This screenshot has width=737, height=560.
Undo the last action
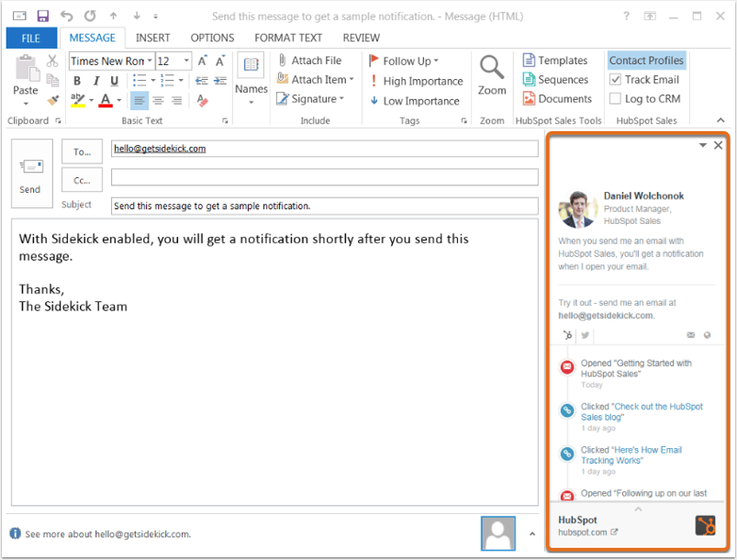click(66, 17)
